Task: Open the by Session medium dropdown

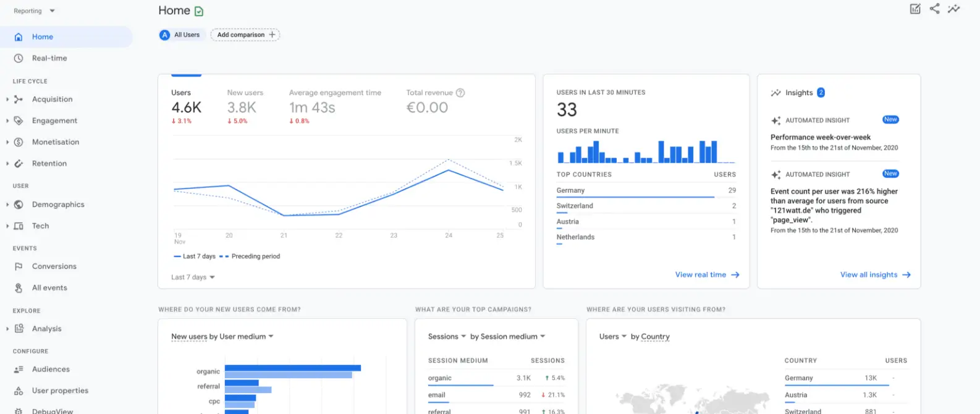Action: coord(508,337)
